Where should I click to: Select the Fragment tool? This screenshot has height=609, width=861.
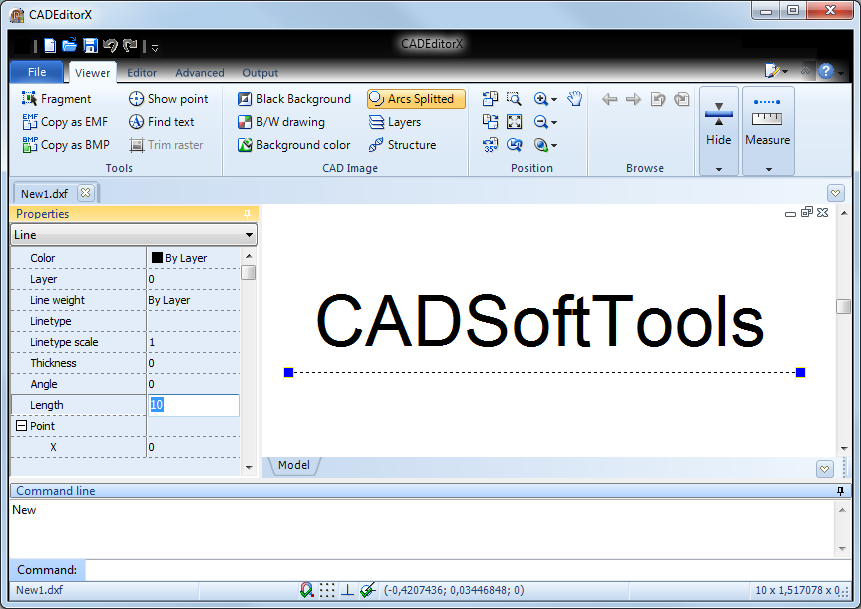click(56, 99)
